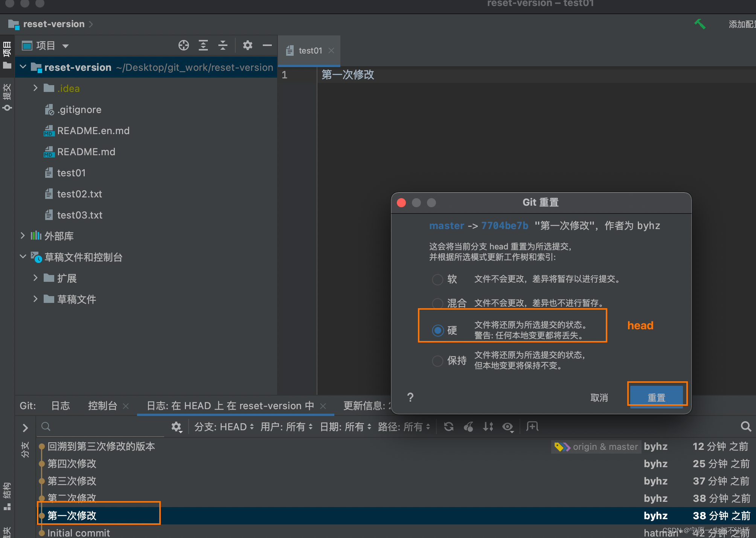
Task: Open project panel settings gear
Action: (247, 46)
